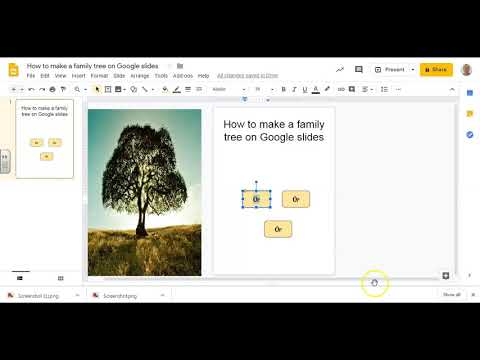The width and height of the screenshot is (480, 360).
Task: Open the Keep notes side panel
Action: [x=470, y=114]
